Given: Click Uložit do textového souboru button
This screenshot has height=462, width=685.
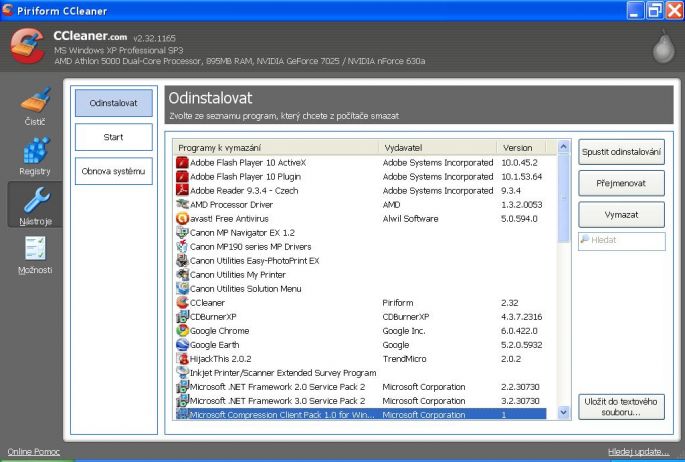Looking at the screenshot, I should pos(621,407).
